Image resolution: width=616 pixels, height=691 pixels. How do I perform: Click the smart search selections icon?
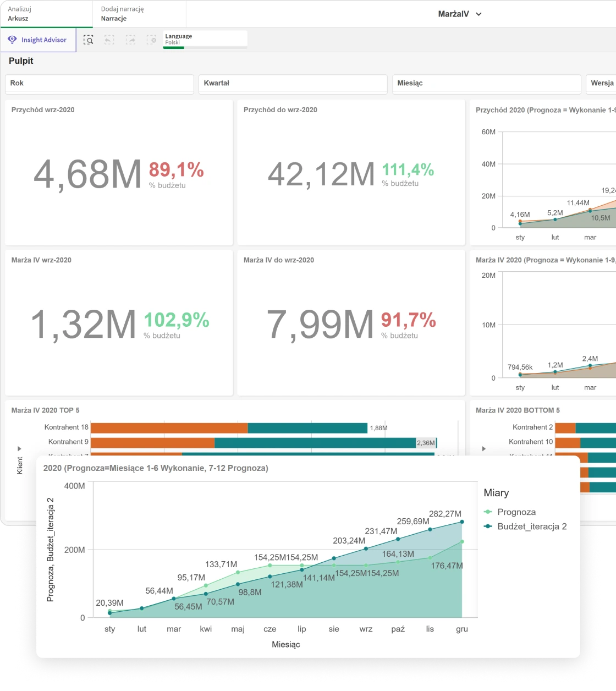(x=89, y=40)
